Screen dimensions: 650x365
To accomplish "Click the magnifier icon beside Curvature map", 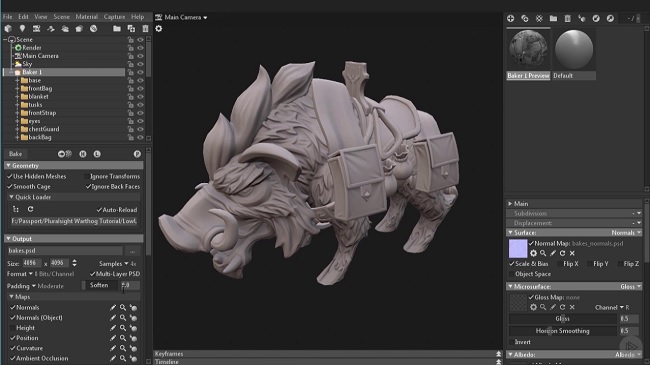I will (123, 348).
